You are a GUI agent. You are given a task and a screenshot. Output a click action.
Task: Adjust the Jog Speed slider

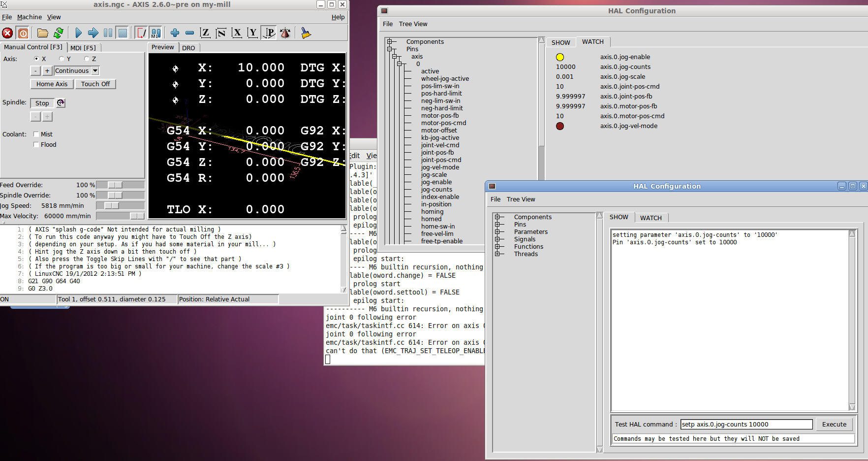click(112, 206)
